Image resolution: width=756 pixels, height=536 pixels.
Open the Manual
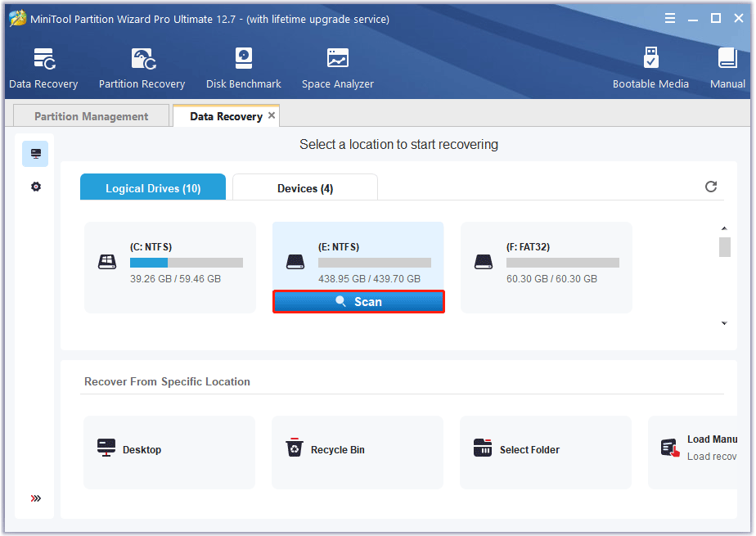point(727,69)
